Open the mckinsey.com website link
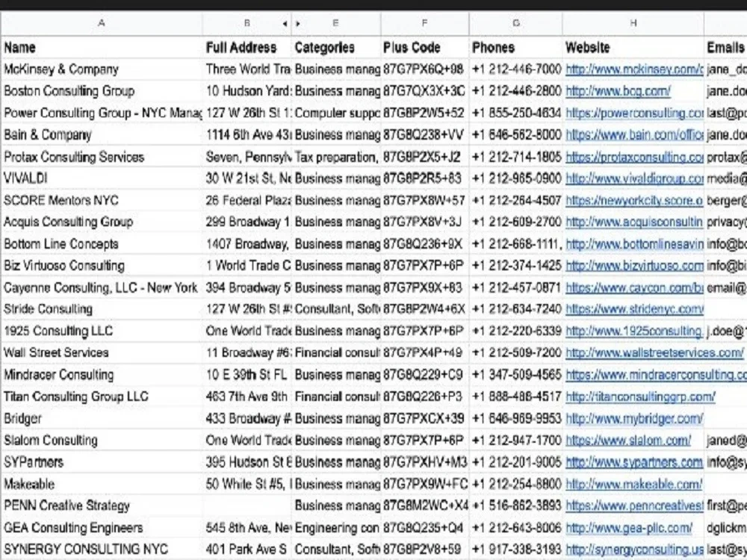This screenshot has height=560, width=747. (x=634, y=69)
